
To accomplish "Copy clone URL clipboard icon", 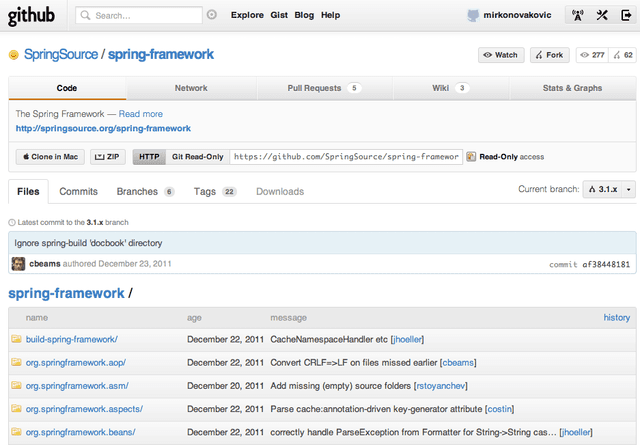I will coord(471,157).
